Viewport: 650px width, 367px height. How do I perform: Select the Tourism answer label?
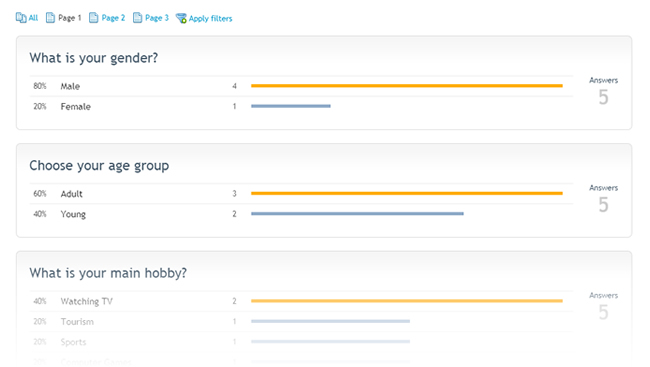[x=77, y=322]
